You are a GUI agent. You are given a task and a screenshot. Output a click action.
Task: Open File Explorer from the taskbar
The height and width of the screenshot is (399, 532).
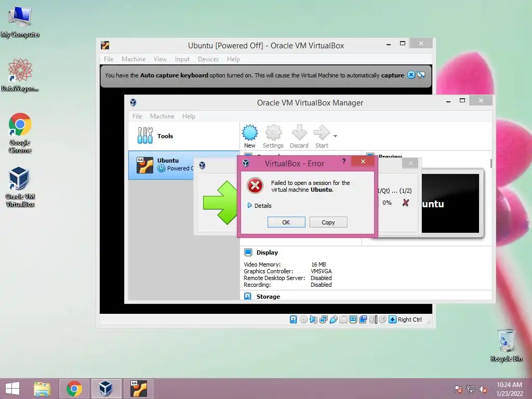click(x=42, y=389)
